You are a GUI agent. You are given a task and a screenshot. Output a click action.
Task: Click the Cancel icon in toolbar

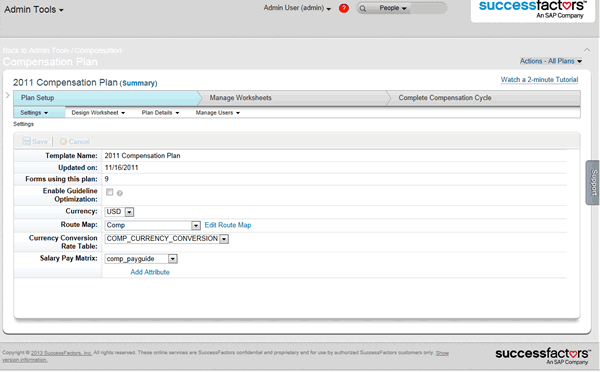[x=64, y=142]
